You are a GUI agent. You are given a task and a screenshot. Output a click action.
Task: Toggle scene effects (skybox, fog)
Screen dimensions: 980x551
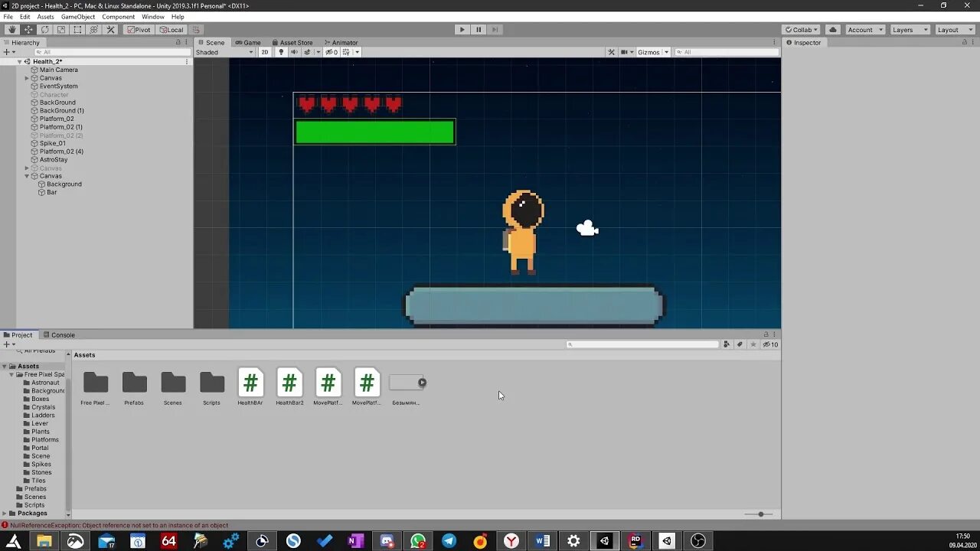click(x=309, y=52)
